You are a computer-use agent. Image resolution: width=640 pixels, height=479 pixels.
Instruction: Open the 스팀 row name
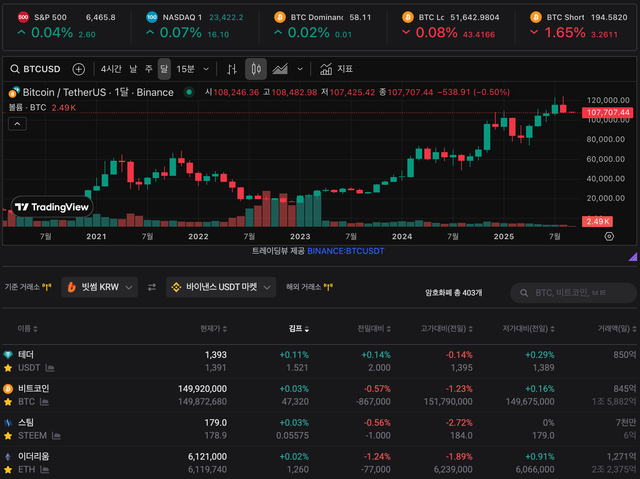pos(26,422)
